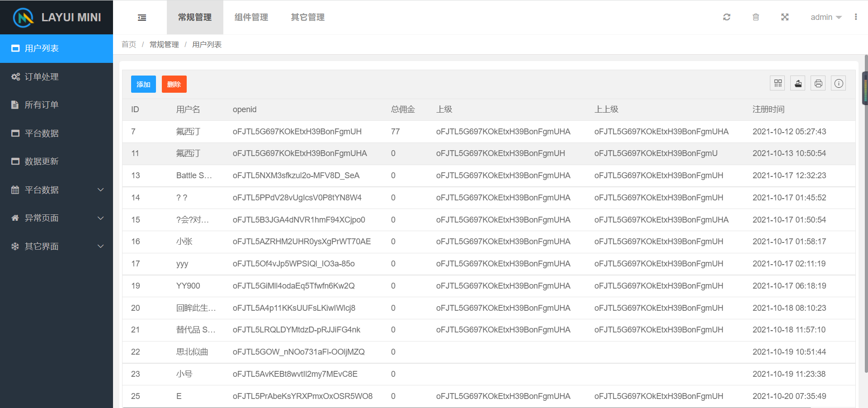The height and width of the screenshot is (408, 868).
Task: Switch to the 组件管理 tab
Action: coord(251,17)
